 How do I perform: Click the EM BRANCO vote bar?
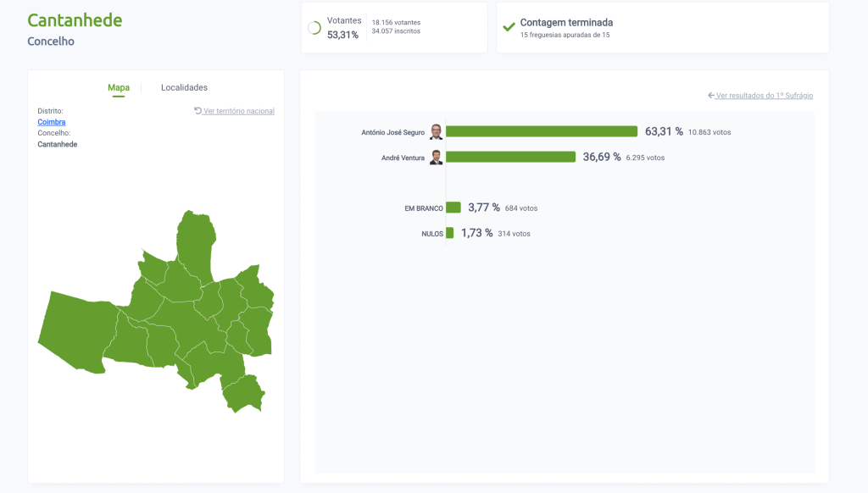pos(453,208)
